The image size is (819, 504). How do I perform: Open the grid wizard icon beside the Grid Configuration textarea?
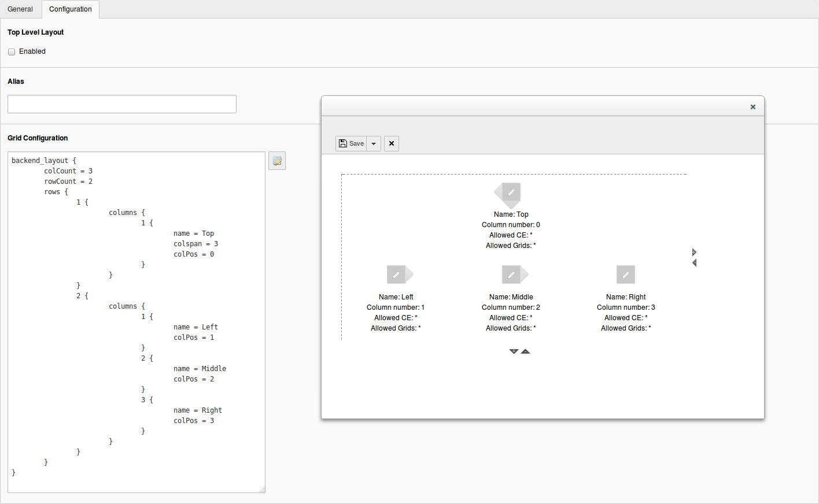point(277,161)
